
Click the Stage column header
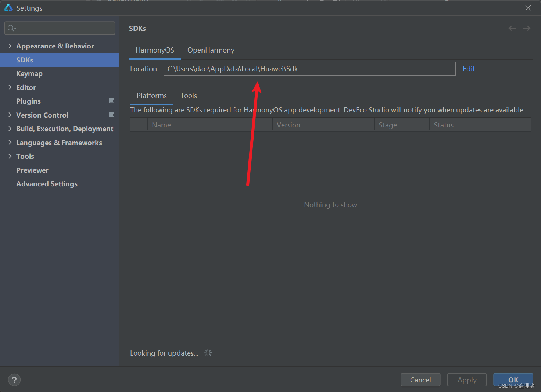tap(402, 125)
